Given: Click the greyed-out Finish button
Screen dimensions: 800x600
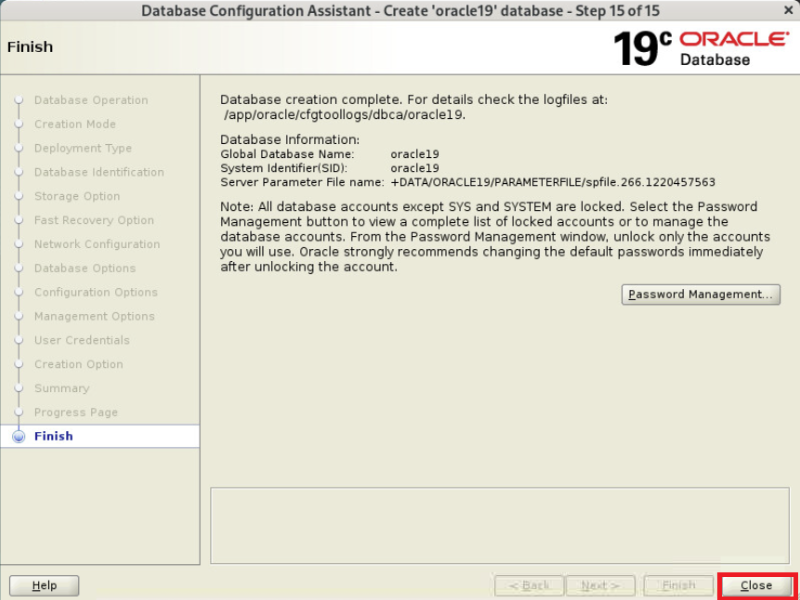Looking at the screenshot, I should (x=679, y=585).
